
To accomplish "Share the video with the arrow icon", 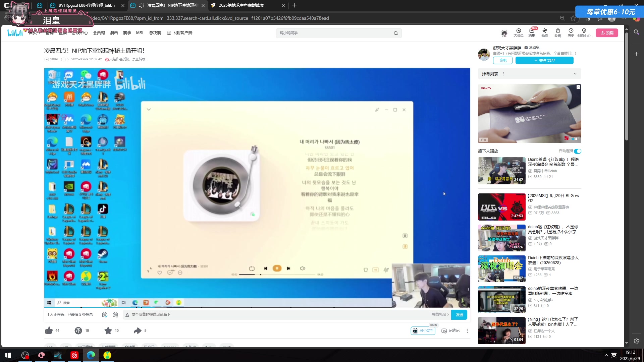I will 138,330.
